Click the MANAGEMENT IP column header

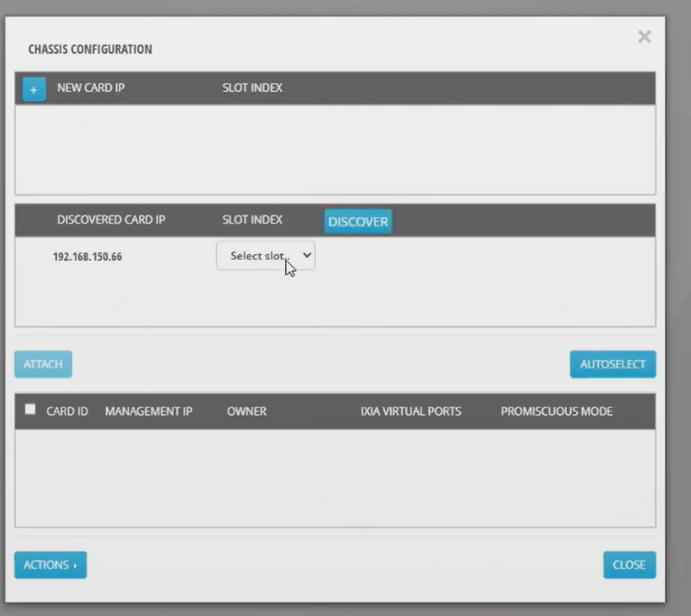149,411
